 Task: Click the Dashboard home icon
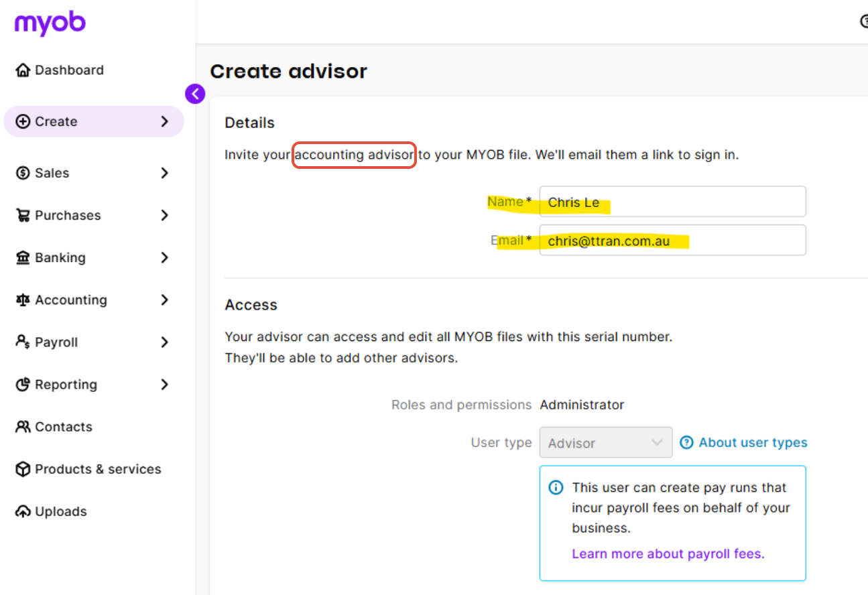point(23,70)
